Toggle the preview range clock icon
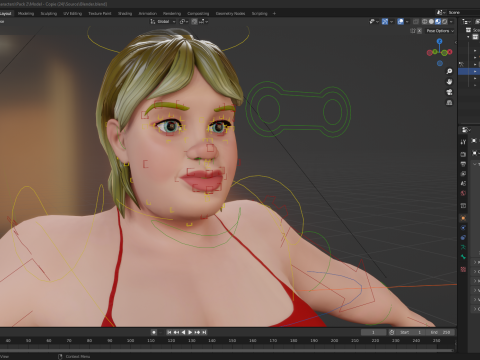 (392, 332)
